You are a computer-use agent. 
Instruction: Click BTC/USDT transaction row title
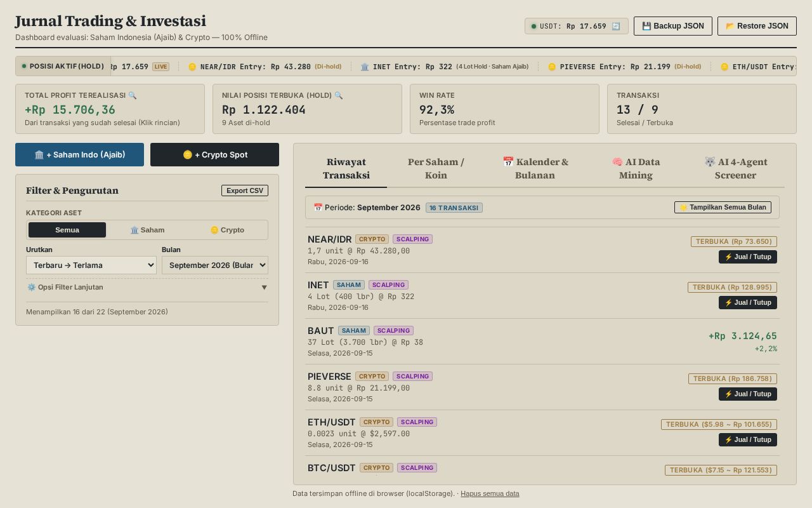pyautogui.click(x=331, y=468)
